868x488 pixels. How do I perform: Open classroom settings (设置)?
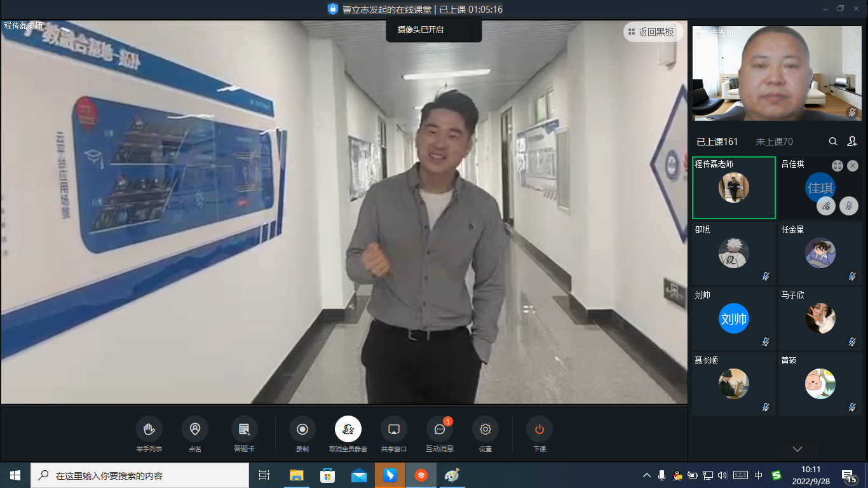(x=485, y=430)
